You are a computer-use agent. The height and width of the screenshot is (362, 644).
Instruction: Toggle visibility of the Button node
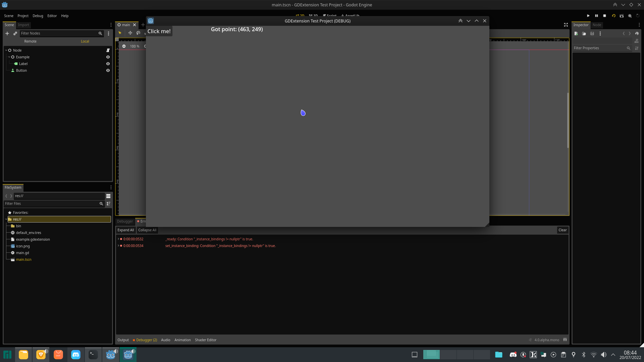[x=108, y=70]
